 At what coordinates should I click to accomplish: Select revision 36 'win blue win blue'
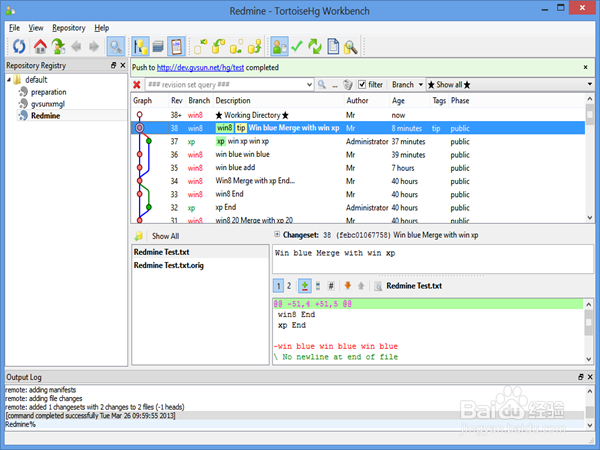point(358,155)
